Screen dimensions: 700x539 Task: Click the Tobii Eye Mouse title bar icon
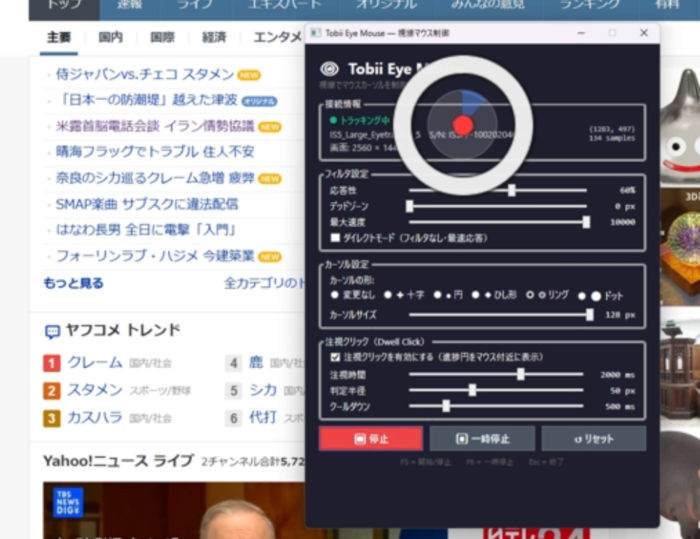pos(316,33)
